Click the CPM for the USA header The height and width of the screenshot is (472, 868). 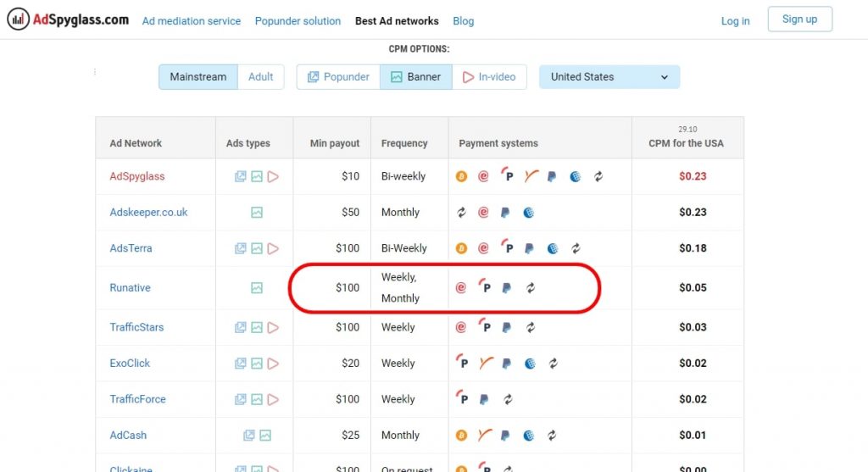coord(686,143)
